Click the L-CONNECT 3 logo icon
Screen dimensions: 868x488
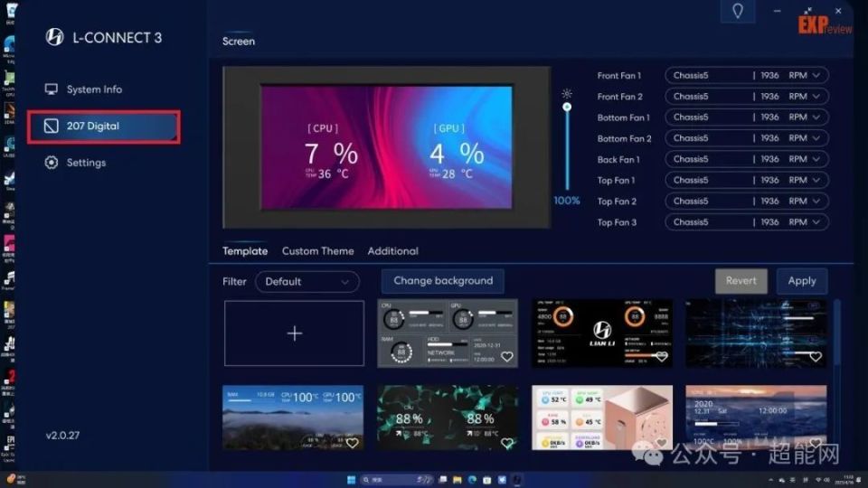pos(54,37)
